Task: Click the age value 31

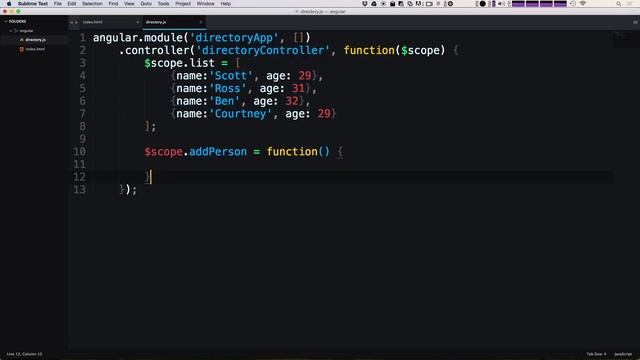Action: 298,89
